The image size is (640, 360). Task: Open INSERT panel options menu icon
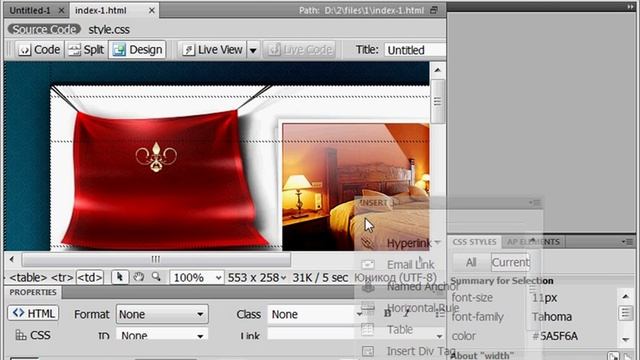click(x=534, y=202)
